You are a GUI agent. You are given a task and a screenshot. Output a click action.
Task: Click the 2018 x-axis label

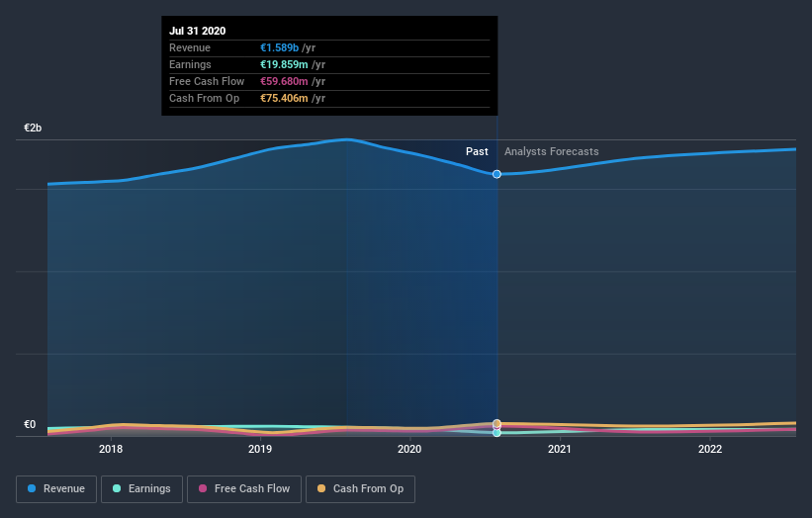click(111, 449)
